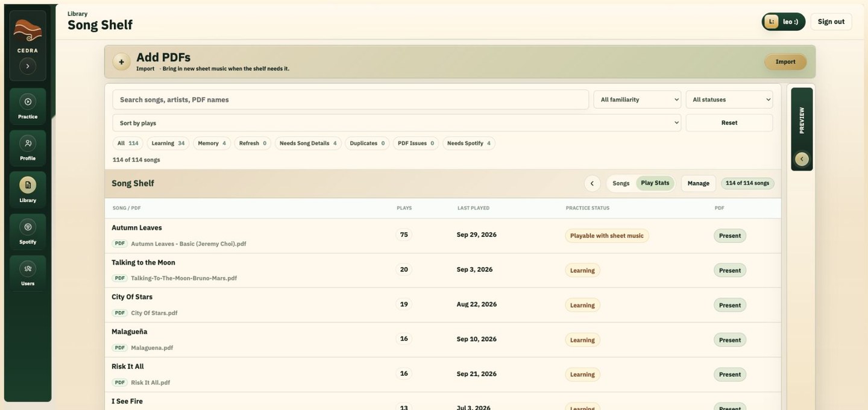The height and width of the screenshot is (410, 868).
Task: Open the City Of Stars row
Action: click(x=443, y=305)
